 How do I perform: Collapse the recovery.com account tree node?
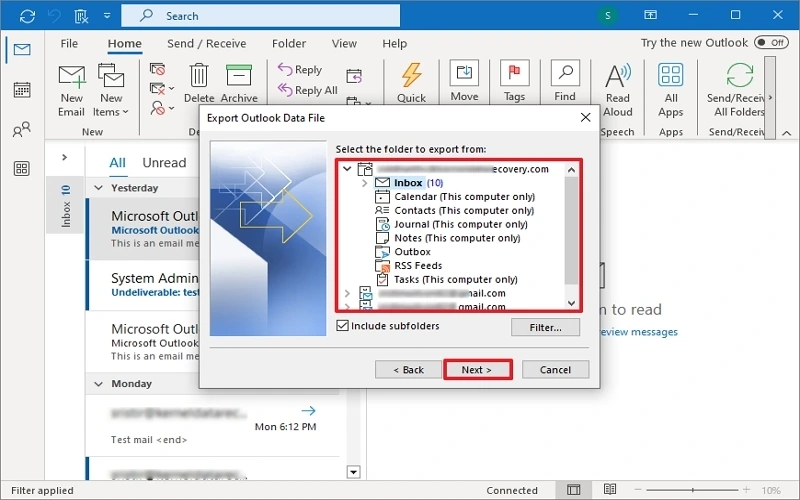tap(347, 168)
